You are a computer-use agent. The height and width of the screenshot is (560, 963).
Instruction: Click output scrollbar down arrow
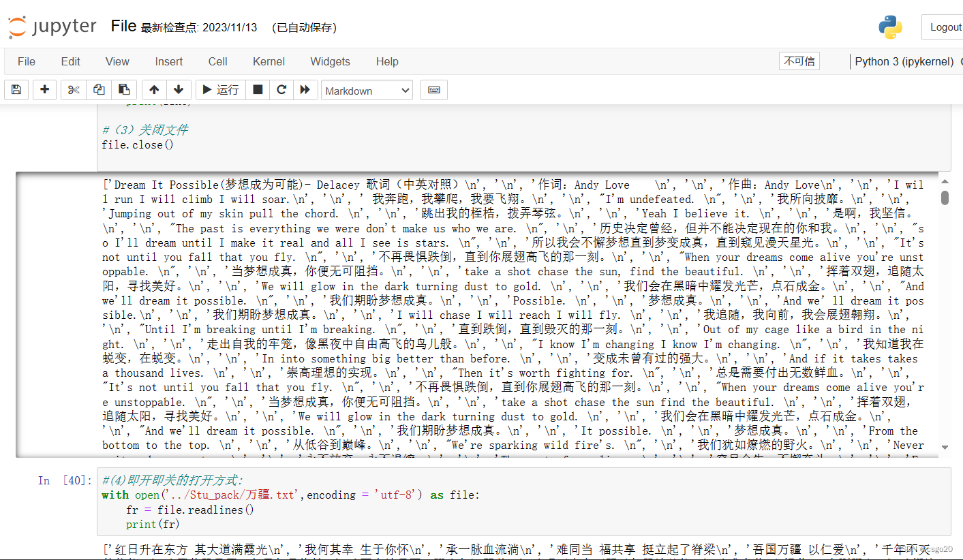point(945,447)
